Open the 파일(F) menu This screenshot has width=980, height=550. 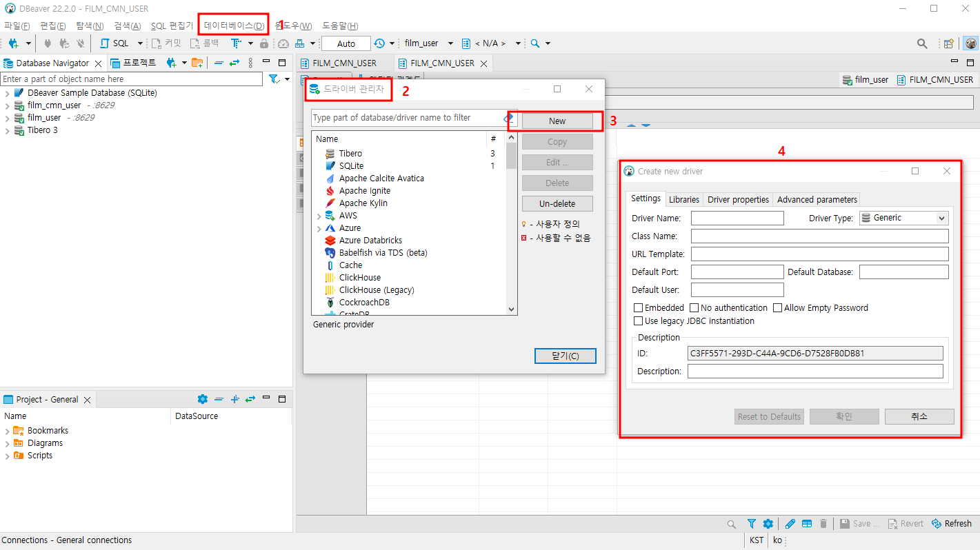click(x=17, y=26)
